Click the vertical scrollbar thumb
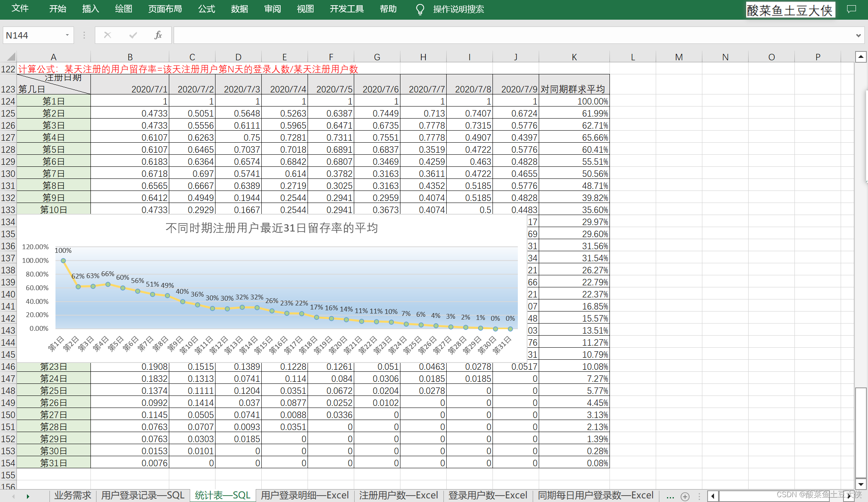Image resolution: width=868 pixels, height=502 pixels. pyautogui.click(x=861, y=432)
